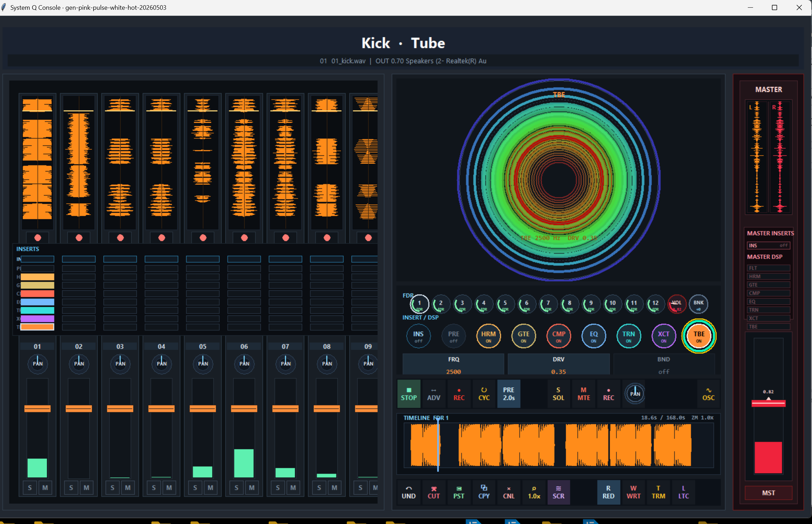The height and width of the screenshot is (524, 812).
Task: Mute the channel with MTE button
Action: pyautogui.click(x=584, y=394)
